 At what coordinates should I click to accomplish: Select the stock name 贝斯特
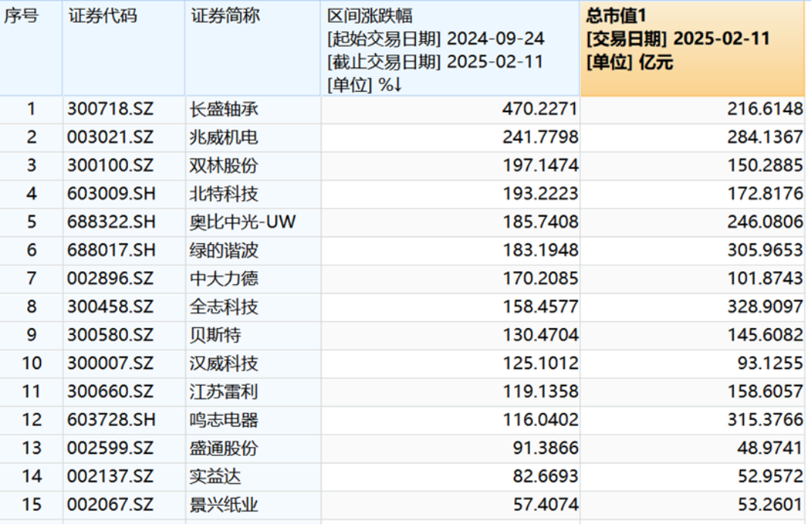(215, 335)
